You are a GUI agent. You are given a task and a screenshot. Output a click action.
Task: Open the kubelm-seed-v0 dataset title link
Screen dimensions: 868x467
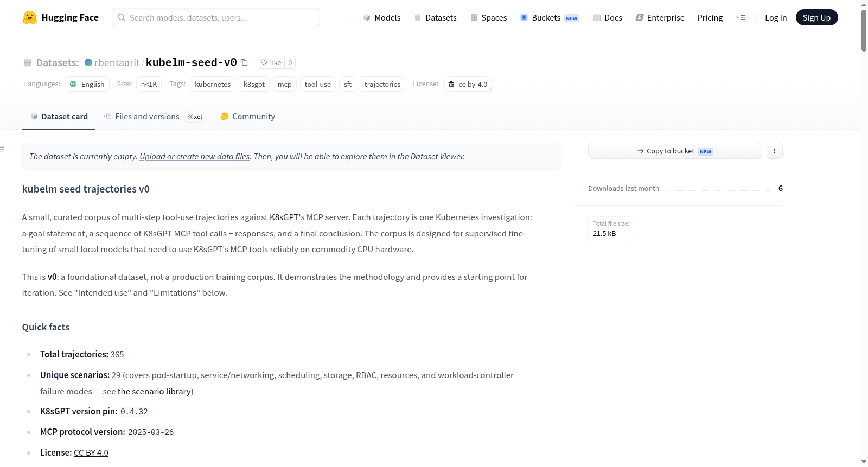click(192, 62)
